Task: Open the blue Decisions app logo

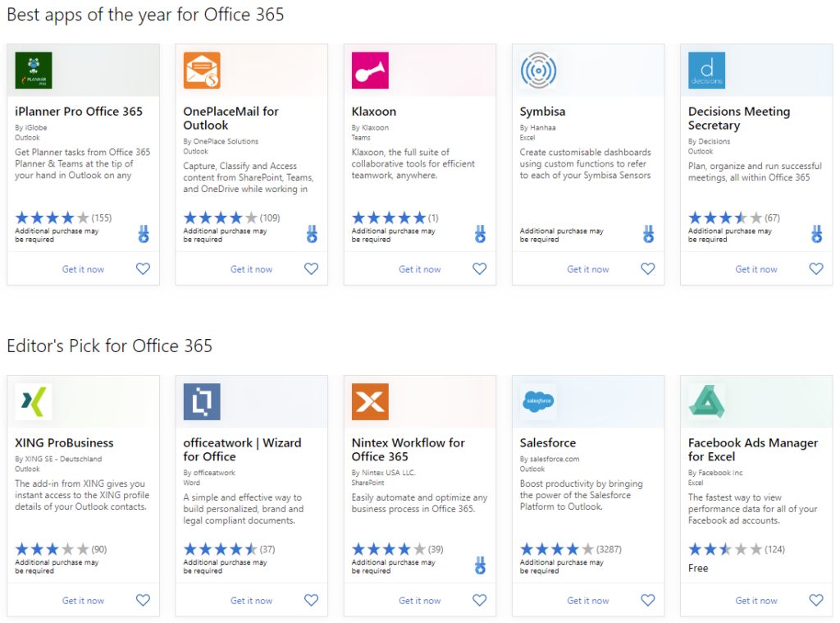Action: 706,71
